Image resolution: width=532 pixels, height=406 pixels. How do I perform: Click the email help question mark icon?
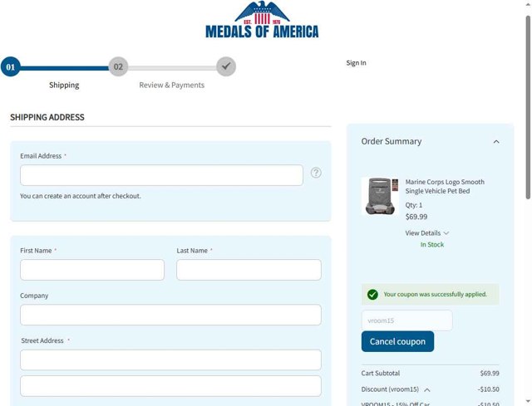pos(316,173)
